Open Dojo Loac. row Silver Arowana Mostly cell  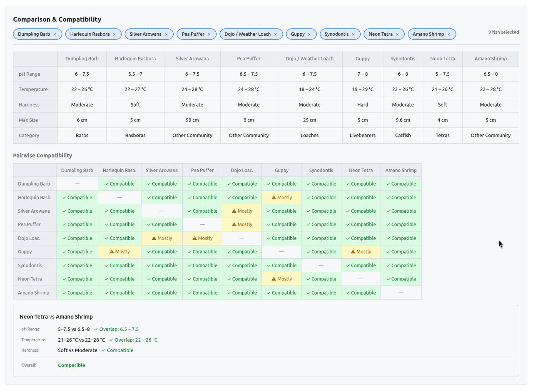[x=162, y=238]
